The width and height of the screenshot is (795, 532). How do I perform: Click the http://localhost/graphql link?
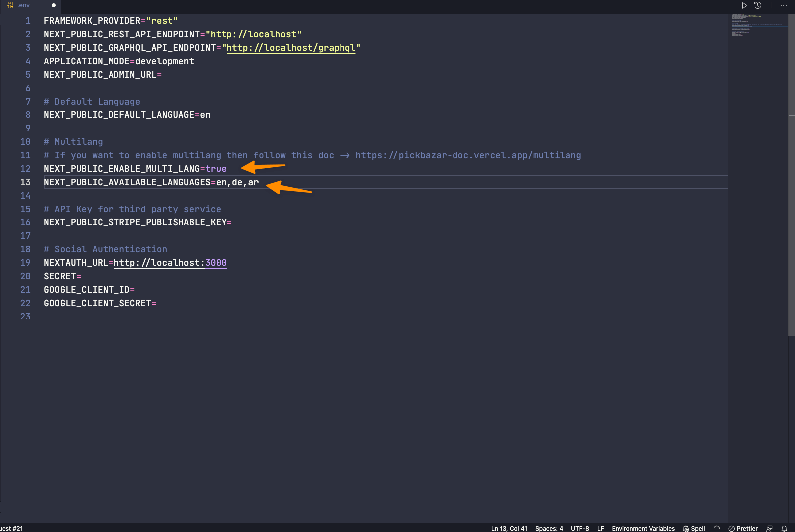(291, 48)
